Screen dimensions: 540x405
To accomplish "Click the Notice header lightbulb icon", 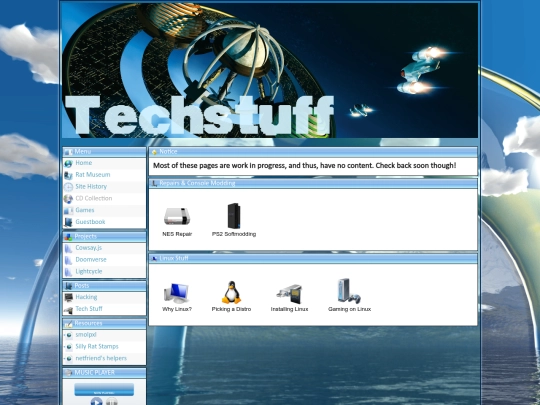I will pyautogui.click(x=154, y=152).
